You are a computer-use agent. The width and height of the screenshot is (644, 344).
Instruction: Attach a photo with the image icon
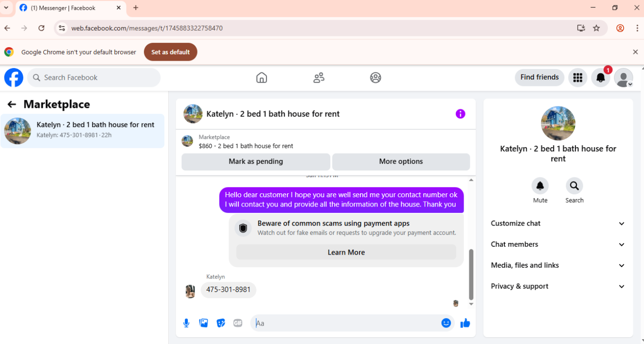click(204, 323)
